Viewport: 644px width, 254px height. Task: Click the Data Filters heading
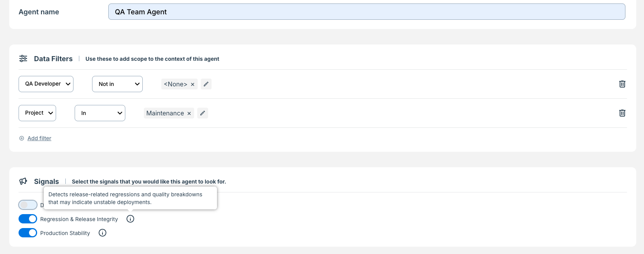click(53, 59)
